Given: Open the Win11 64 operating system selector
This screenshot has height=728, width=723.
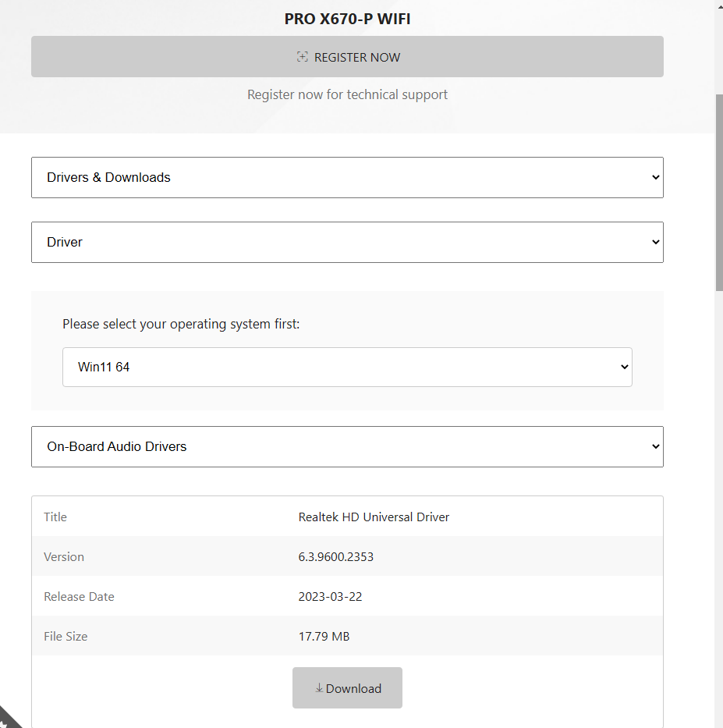Looking at the screenshot, I should click(347, 367).
